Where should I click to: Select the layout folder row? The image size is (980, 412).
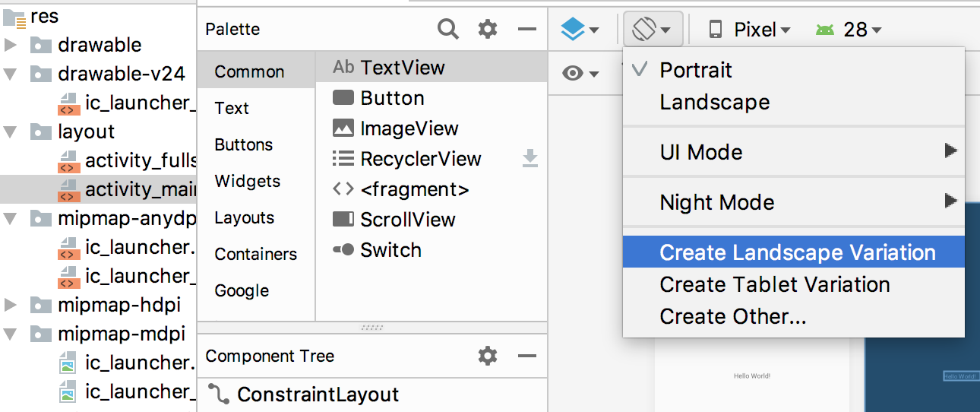click(x=99, y=132)
